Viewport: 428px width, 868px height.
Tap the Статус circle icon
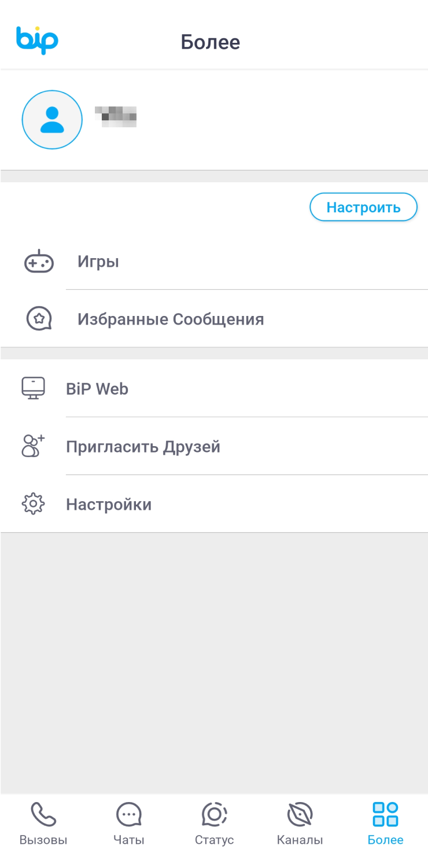(x=214, y=815)
